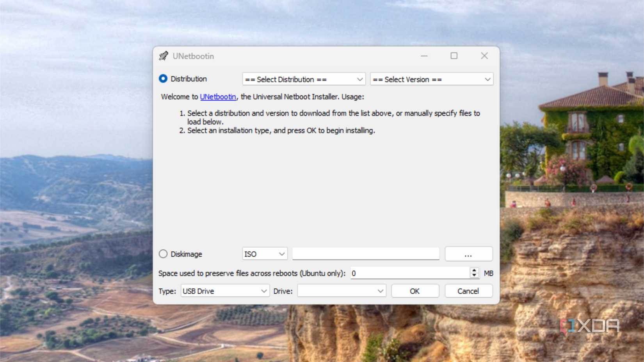This screenshot has height=362, width=644.
Task: Open the Select Version dropdown
Action: [432, 79]
